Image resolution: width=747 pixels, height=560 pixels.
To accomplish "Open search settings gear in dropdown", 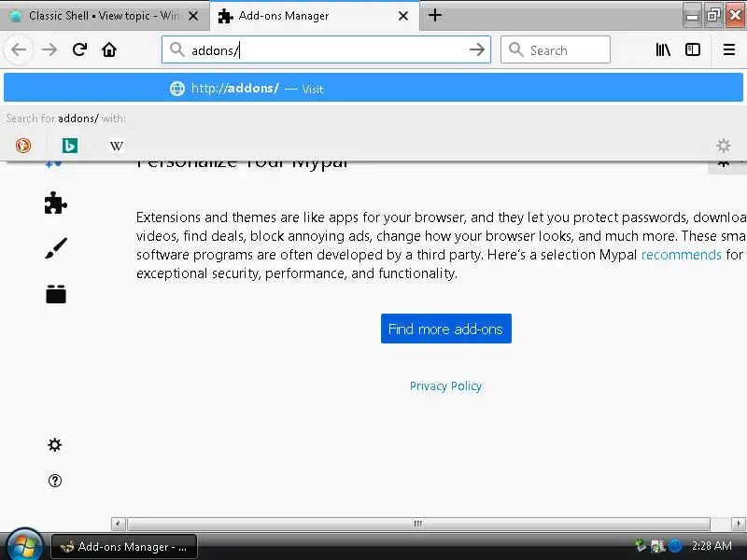I will tap(723, 146).
